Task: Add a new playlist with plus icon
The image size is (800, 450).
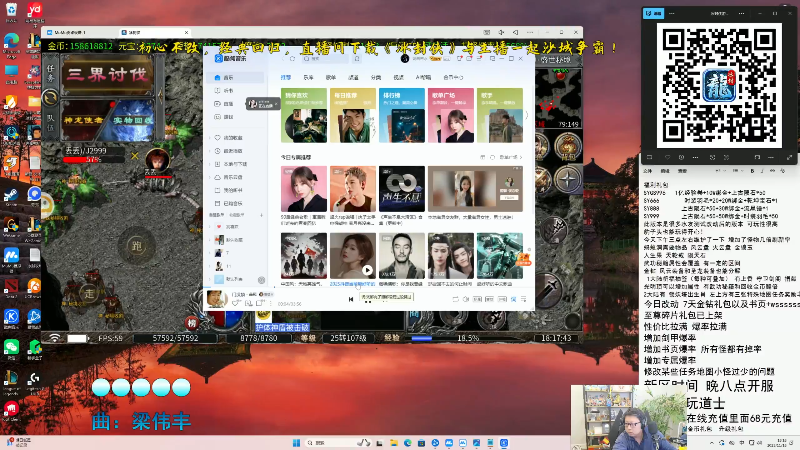Action: click(x=261, y=215)
